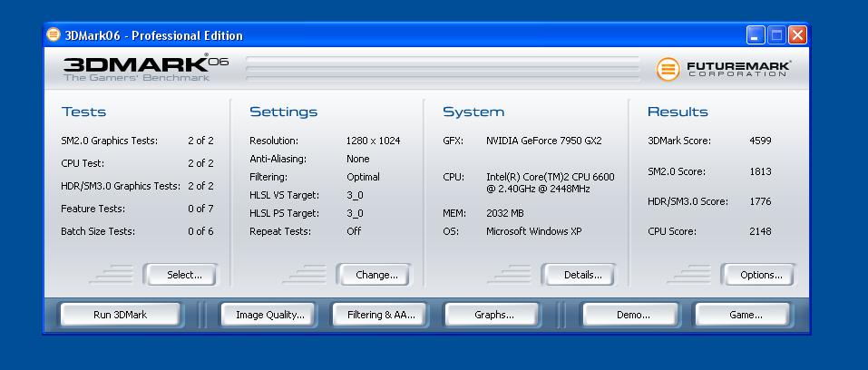The height and width of the screenshot is (370, 868).
Task: Launch the Game... button
Action: [742, 315]
